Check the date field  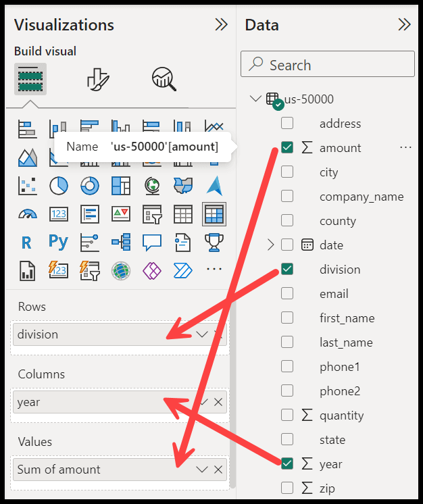coord(287,245)
